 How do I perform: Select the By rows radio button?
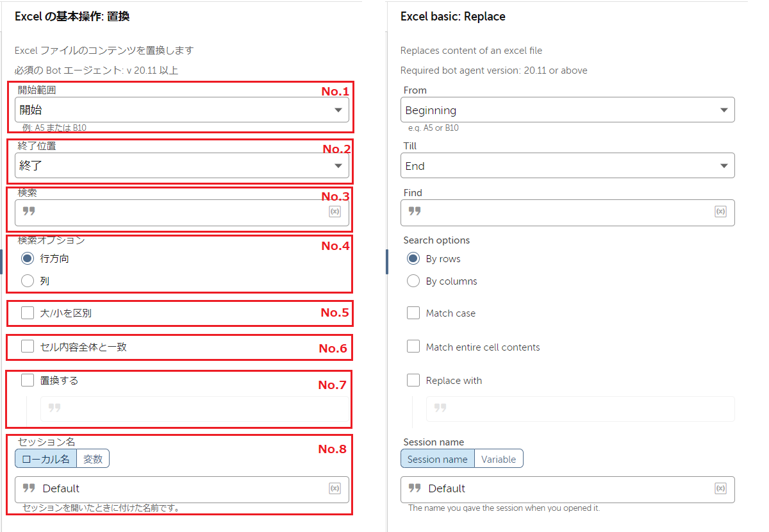pos(413,259)
